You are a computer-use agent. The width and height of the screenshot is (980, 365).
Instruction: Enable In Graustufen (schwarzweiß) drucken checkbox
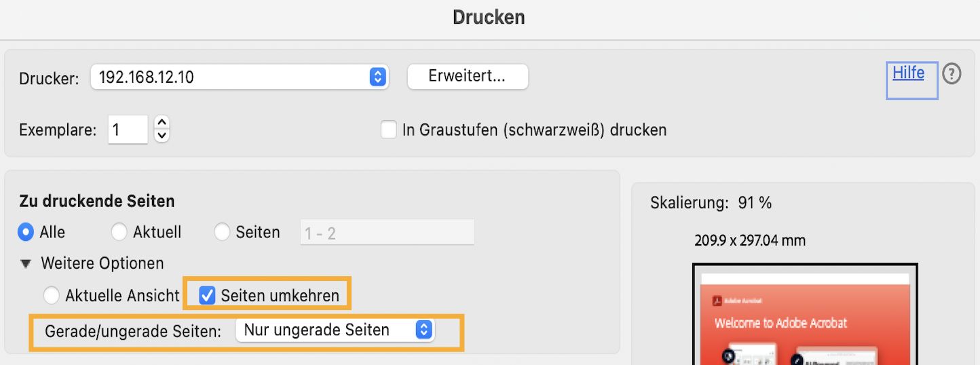(x=388, y=130)
